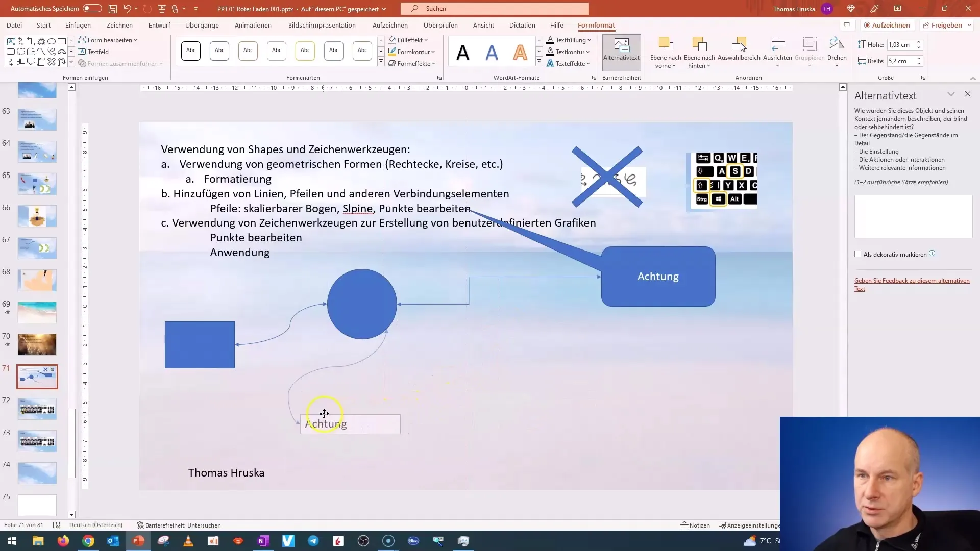The image size is (980, 551).
Task: Click the spelling check icon in status bar
Action: 57,525
